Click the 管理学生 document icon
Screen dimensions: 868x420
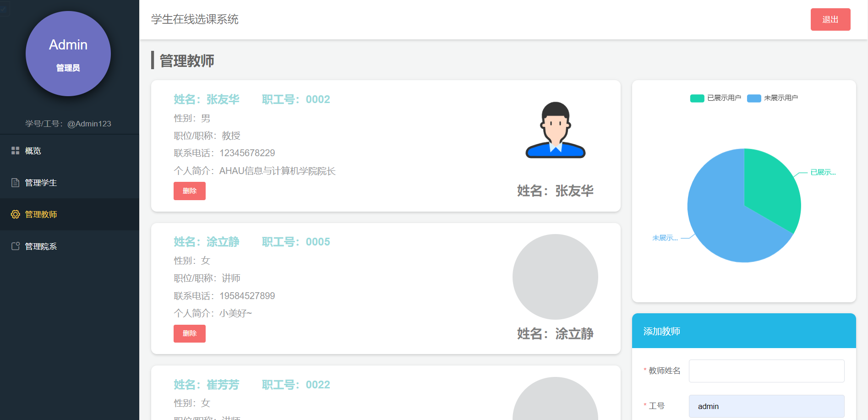coord(15,183)
